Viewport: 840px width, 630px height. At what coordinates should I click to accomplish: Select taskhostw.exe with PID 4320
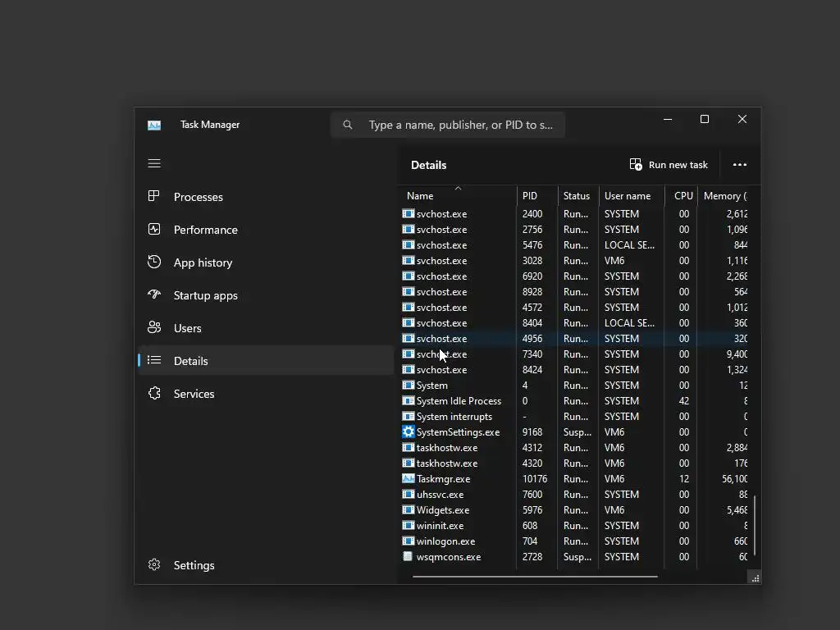574,463
